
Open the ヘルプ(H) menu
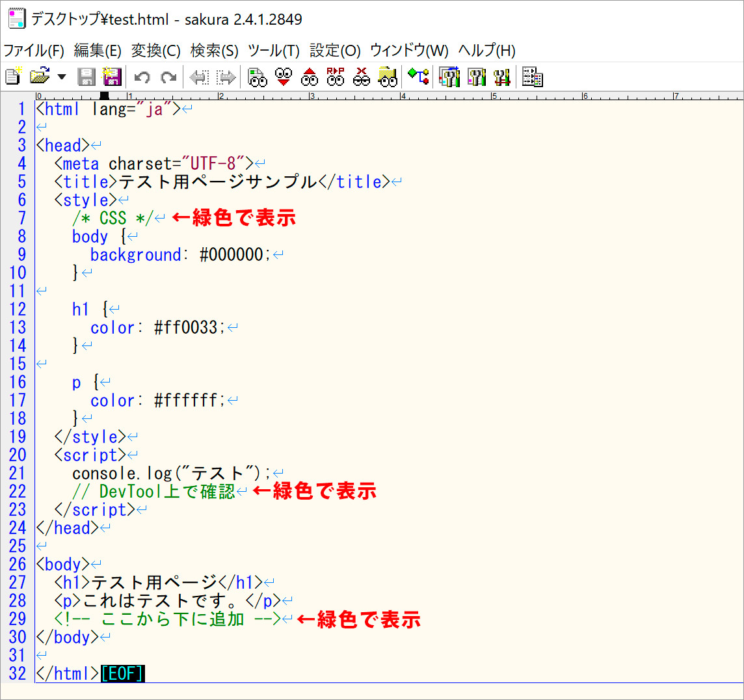[x=486, y=51]
